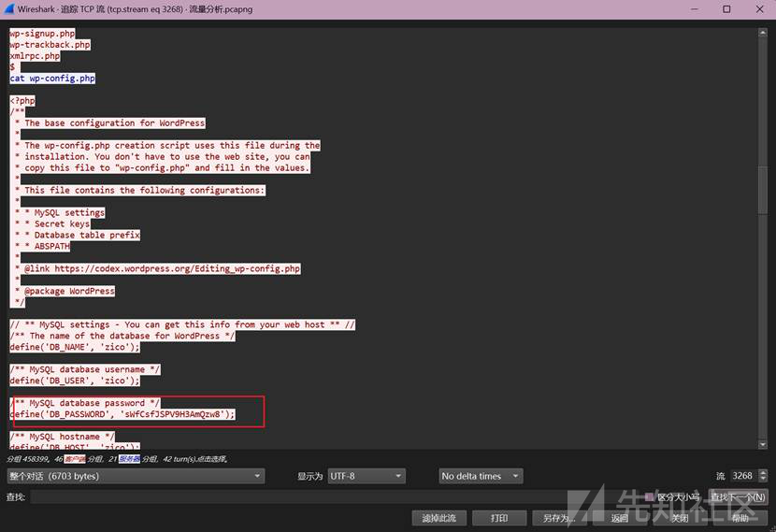Image resolution: width=776 pixels, height=532 pixels.
Task: Click the vertical scrollbar thumb in stream pane
Action: tap(763, 191)
